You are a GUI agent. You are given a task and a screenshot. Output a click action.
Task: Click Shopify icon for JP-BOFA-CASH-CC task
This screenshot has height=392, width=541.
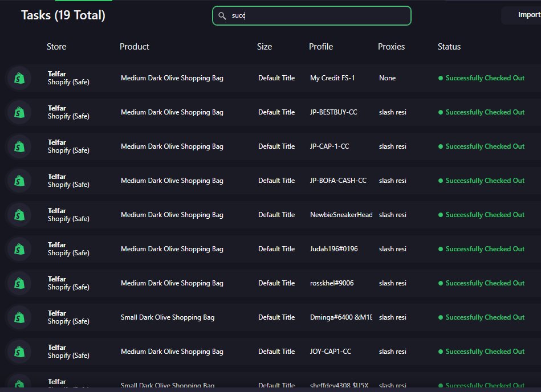(x=19, y=181)
